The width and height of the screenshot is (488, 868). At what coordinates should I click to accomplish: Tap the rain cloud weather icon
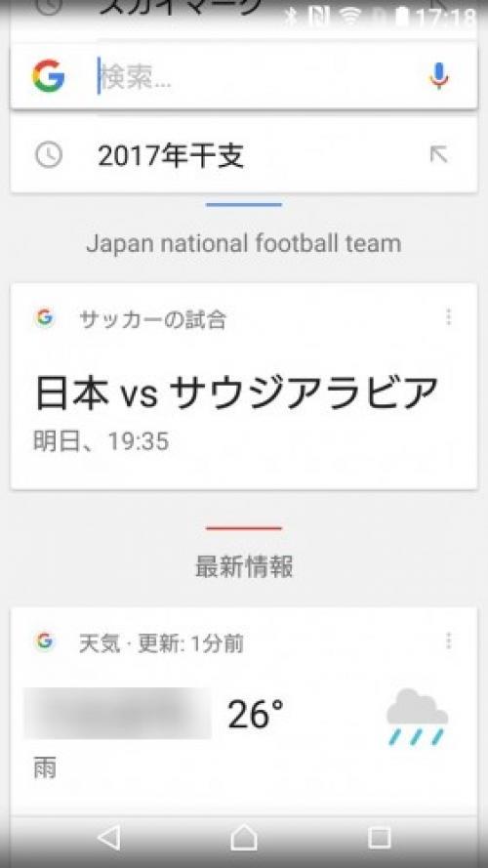(x=417, y=717)
